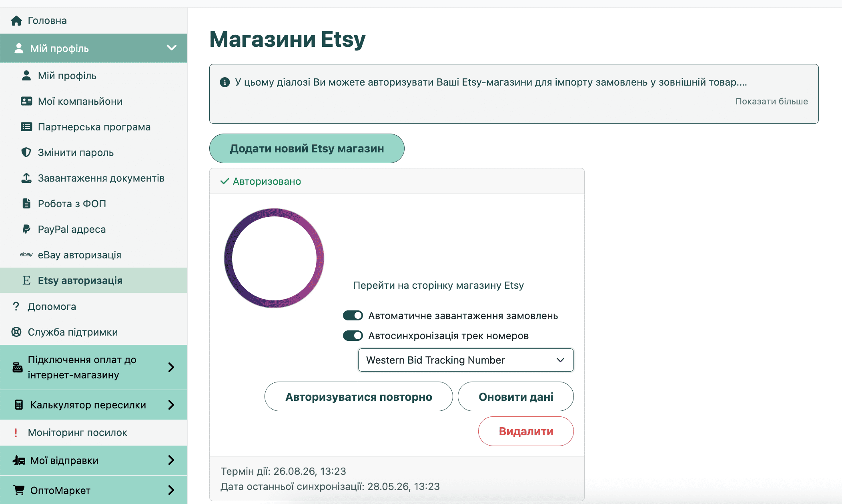Click the home icon beside Головна
842x504 pixels.
(16, 20)
